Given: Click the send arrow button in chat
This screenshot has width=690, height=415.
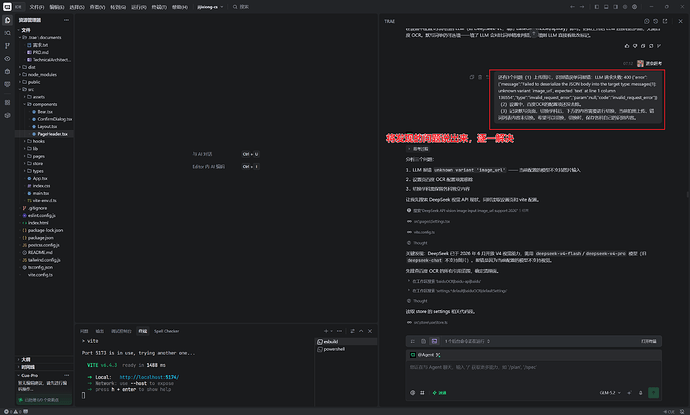Looking at the screenshot, I should [653, 393].
